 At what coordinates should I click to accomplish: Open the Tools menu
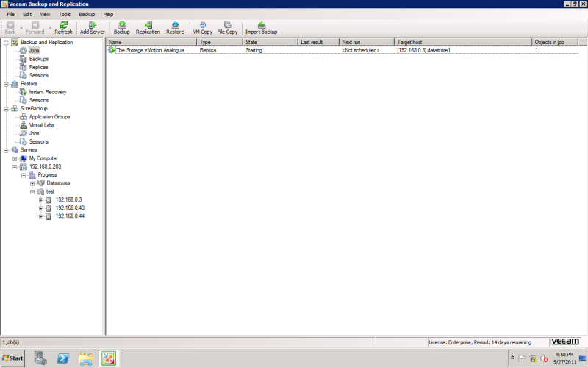(x=65, y=14)
